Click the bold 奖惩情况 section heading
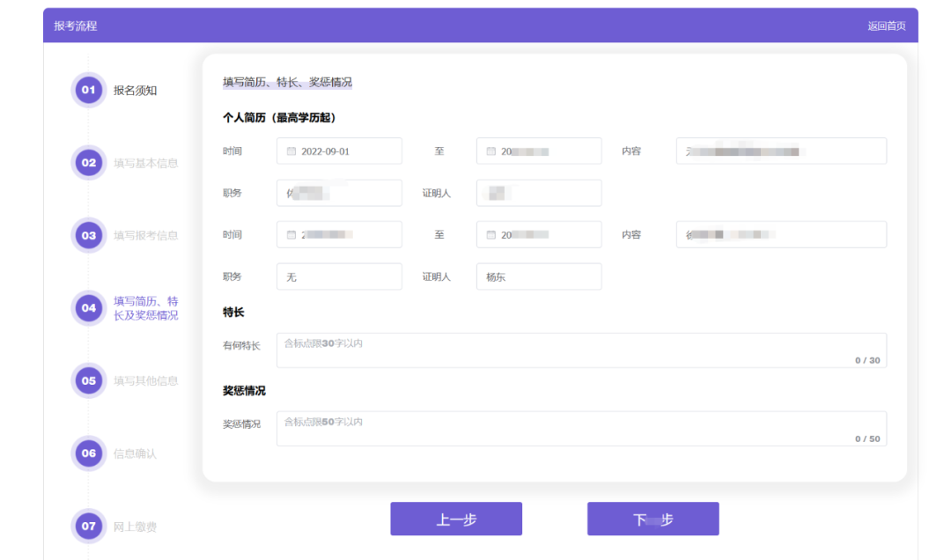 tap(244, 391)
